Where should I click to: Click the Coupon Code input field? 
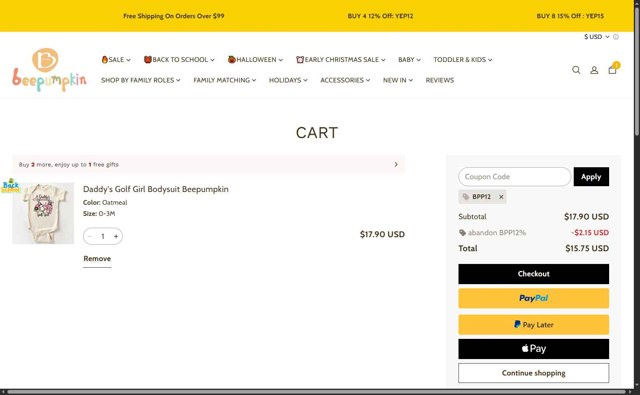click(514, 177)
